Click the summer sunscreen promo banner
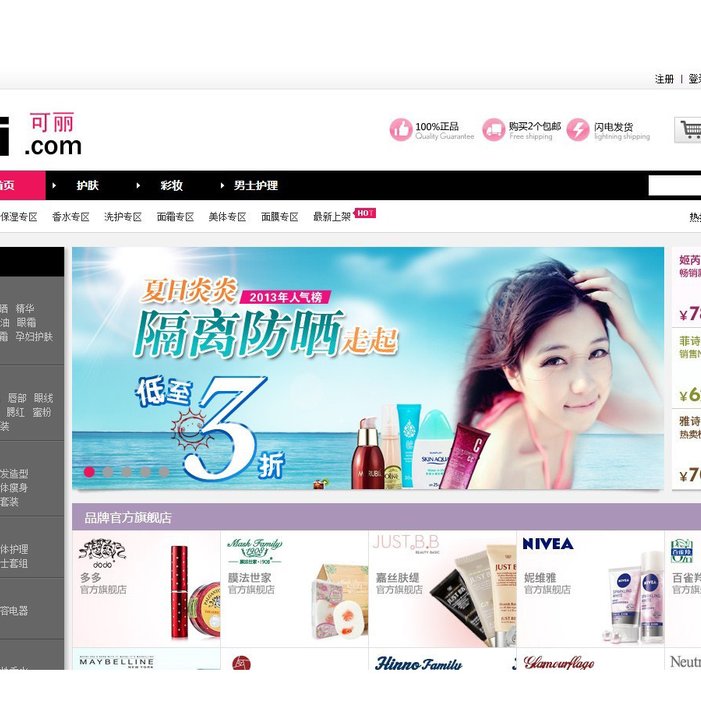701x701 pixels. 368,368
